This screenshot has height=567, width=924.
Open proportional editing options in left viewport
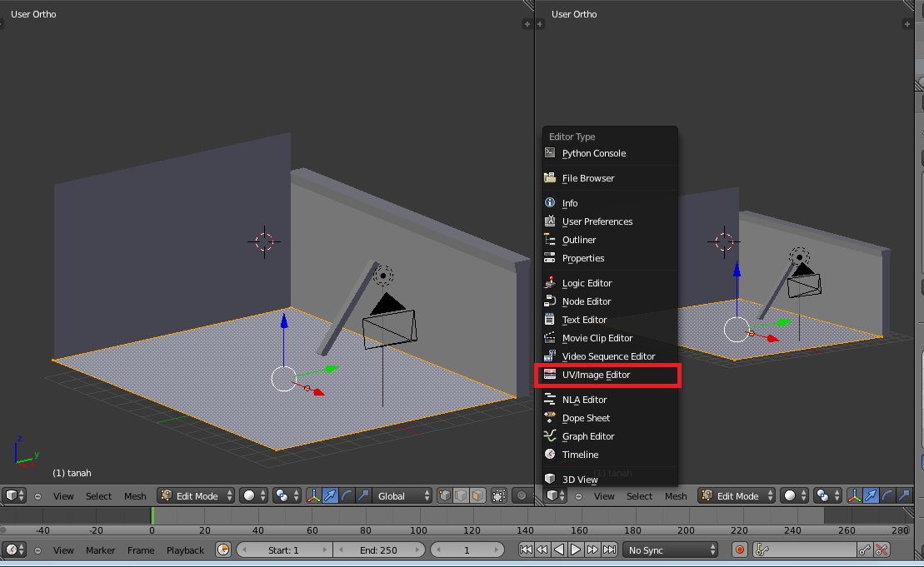pos(521,495)
